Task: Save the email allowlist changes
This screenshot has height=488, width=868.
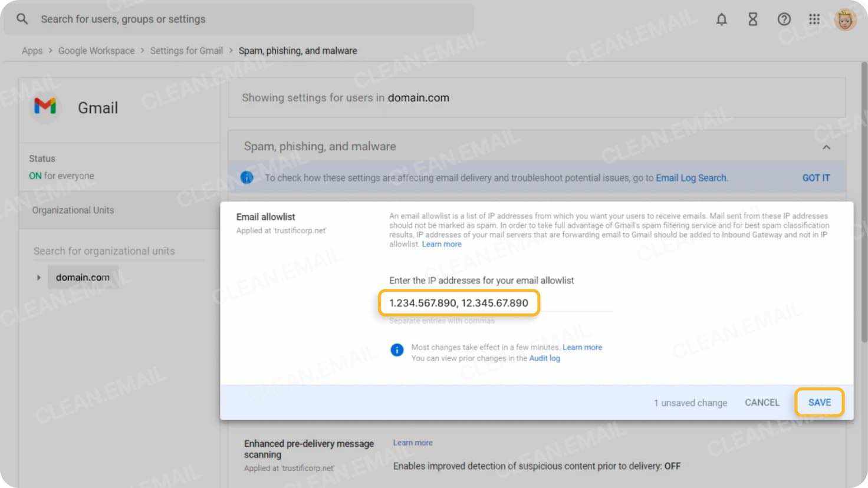Action: point(819,402)
